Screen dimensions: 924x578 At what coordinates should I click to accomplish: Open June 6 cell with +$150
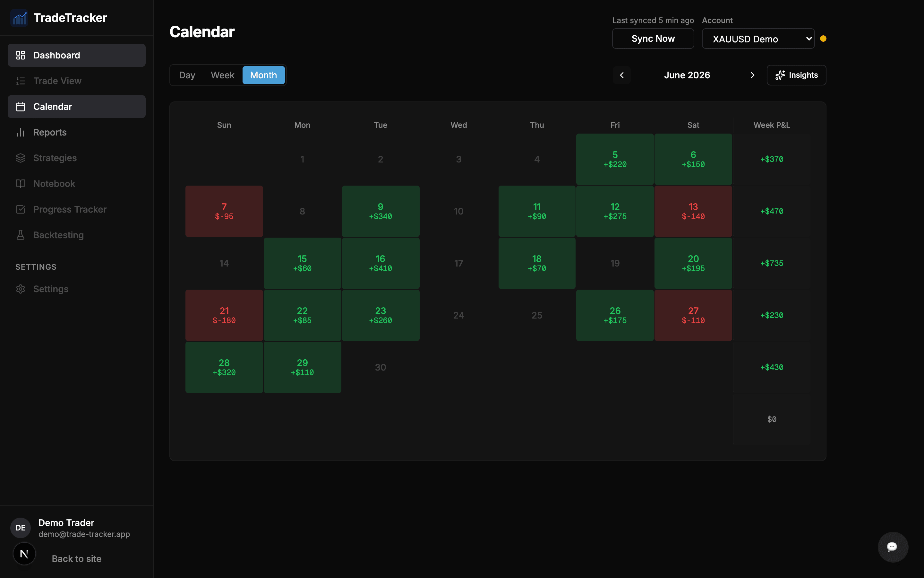pos(693,159)
